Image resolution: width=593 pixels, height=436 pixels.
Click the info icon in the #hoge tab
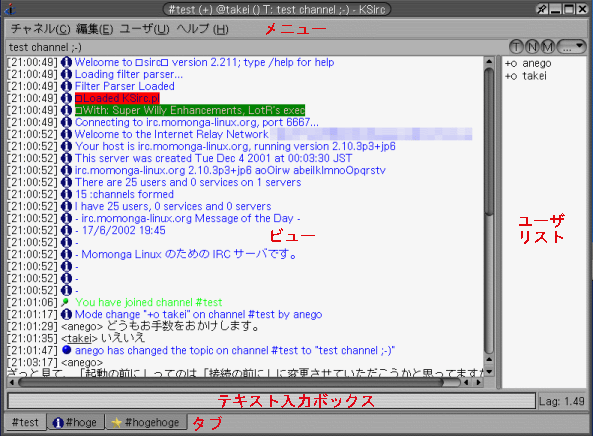coord(57,422)
